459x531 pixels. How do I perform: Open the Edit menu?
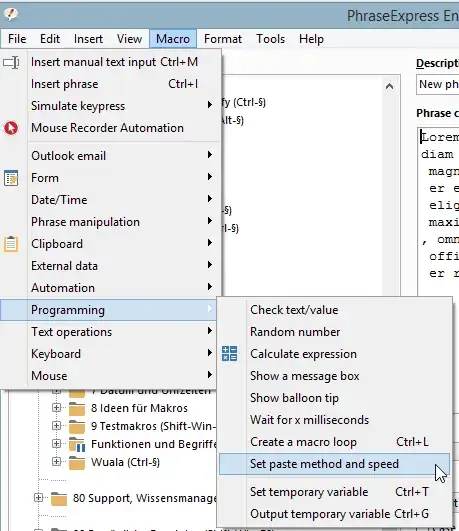coord(50,39)
